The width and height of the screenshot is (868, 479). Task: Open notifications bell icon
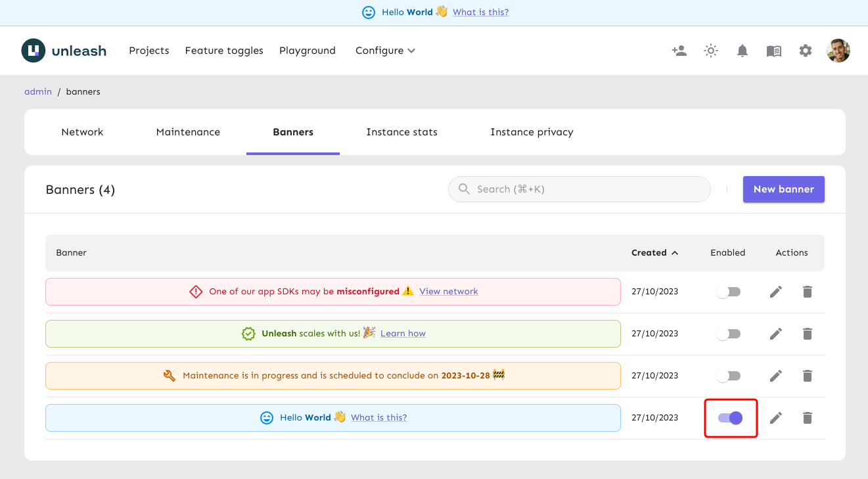[x=742, y=51]
